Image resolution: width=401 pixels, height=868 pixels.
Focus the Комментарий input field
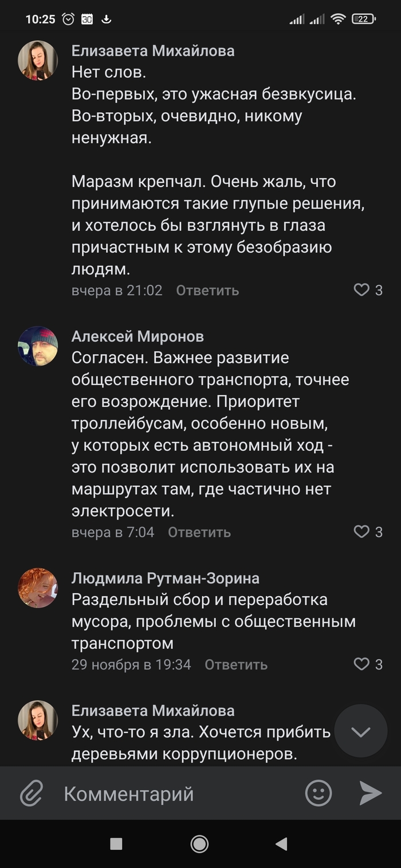point(172,794)
